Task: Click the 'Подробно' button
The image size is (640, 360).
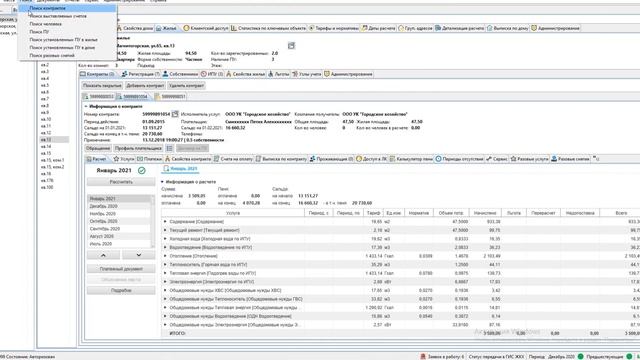Action: point(121,291)
